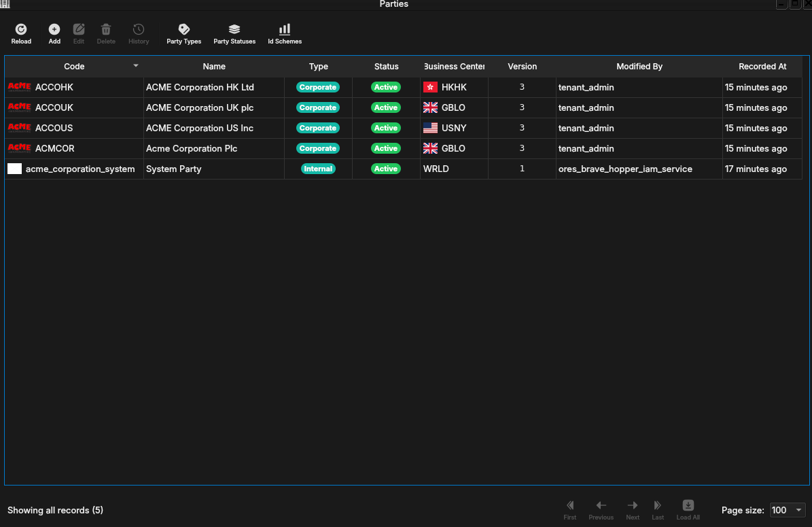Click the US flag icon
This screenshot has height=527, width=812.
coord(430,127)
